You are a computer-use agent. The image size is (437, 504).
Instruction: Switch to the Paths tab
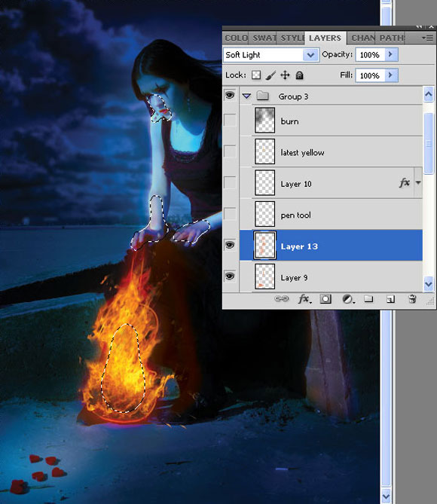(391, 38)
